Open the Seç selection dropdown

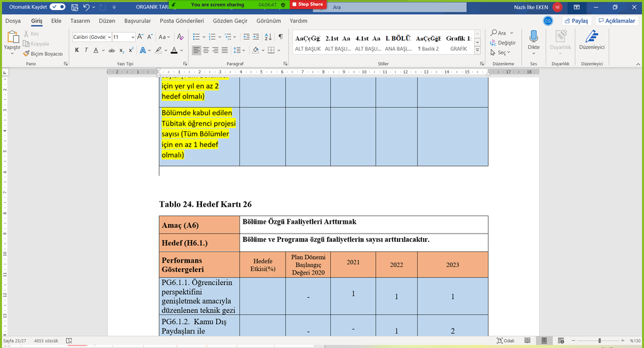click(x=500, y=53)
